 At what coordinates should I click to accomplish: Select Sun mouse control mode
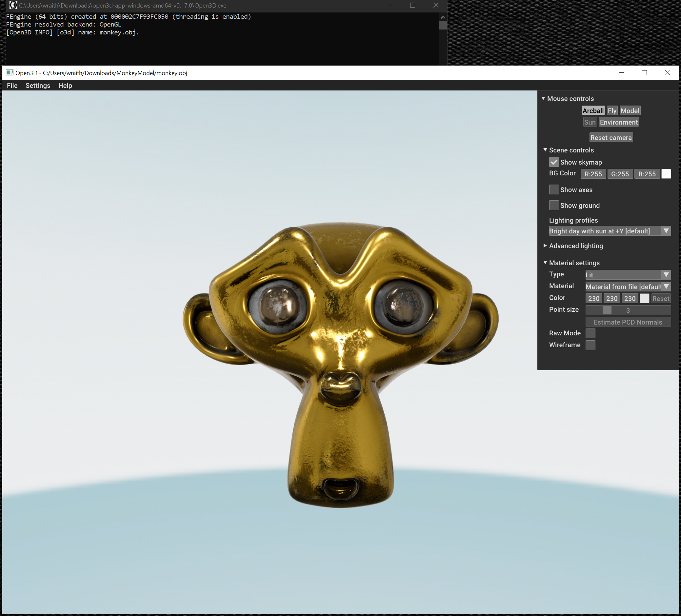[x=590, y=122]
